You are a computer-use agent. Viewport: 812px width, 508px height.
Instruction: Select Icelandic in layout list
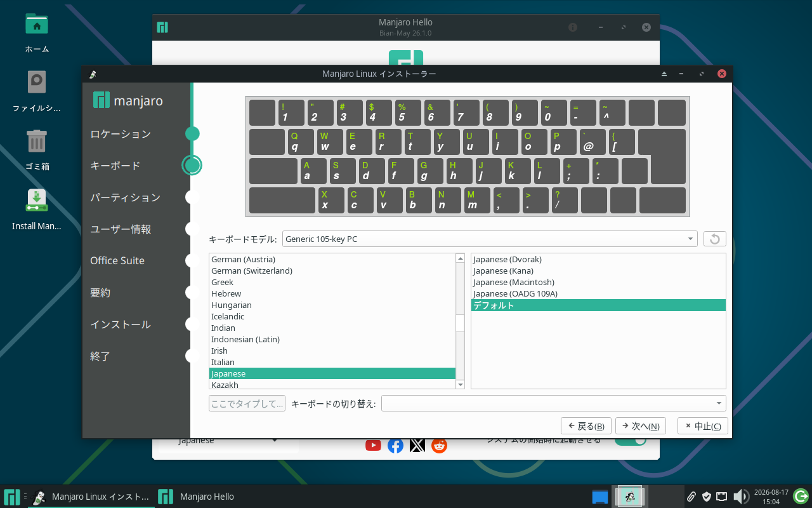[x=332, y=316]
